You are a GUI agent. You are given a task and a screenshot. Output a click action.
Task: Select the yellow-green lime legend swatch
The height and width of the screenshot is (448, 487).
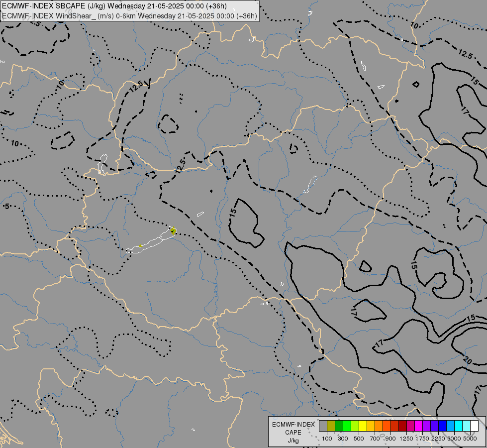point(355,426)
